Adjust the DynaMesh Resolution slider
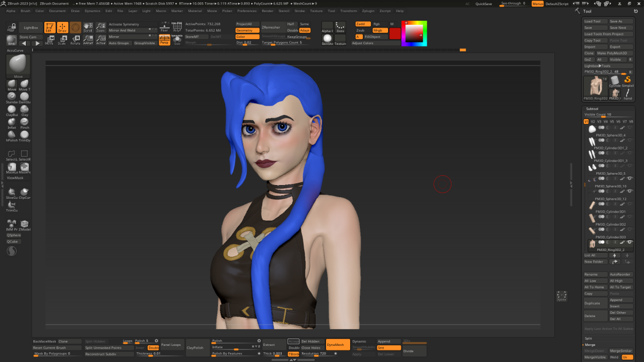Viewport: 644px width, 362px height. (320, 354)
